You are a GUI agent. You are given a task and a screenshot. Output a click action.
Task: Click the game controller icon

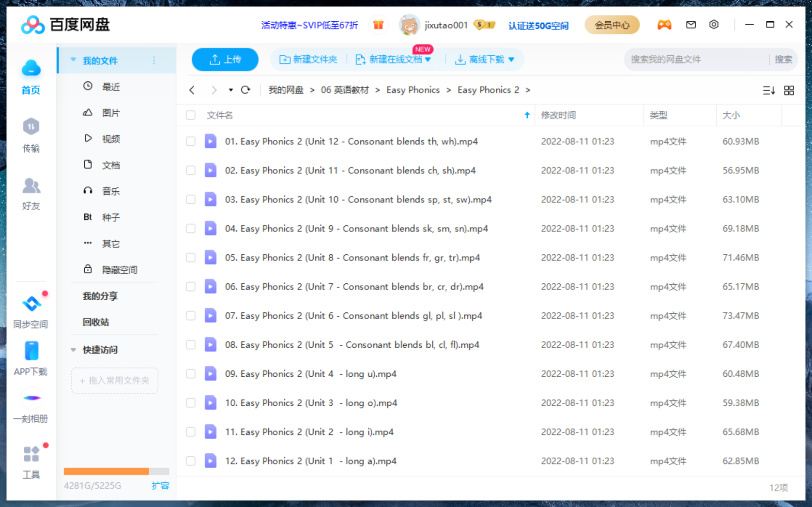(x=664, y=25)
